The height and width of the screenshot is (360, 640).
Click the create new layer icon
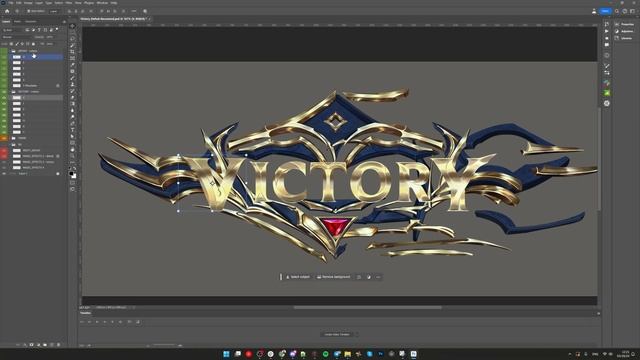coord(51,345)
